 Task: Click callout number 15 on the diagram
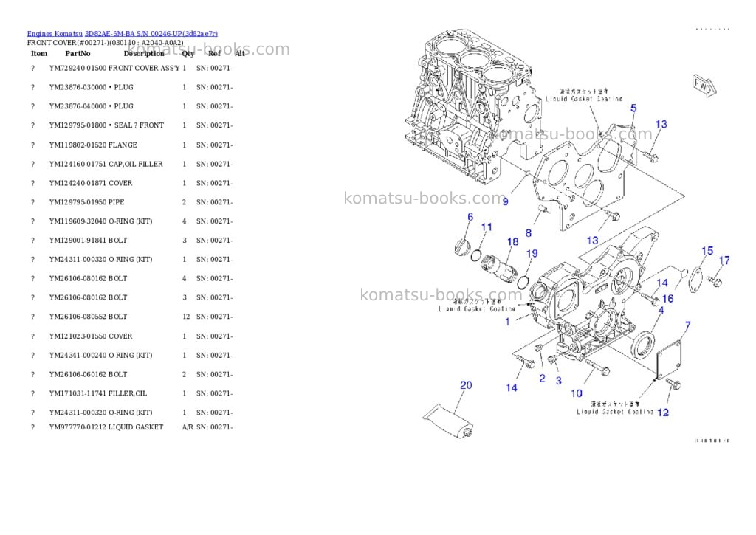point(707,251)
